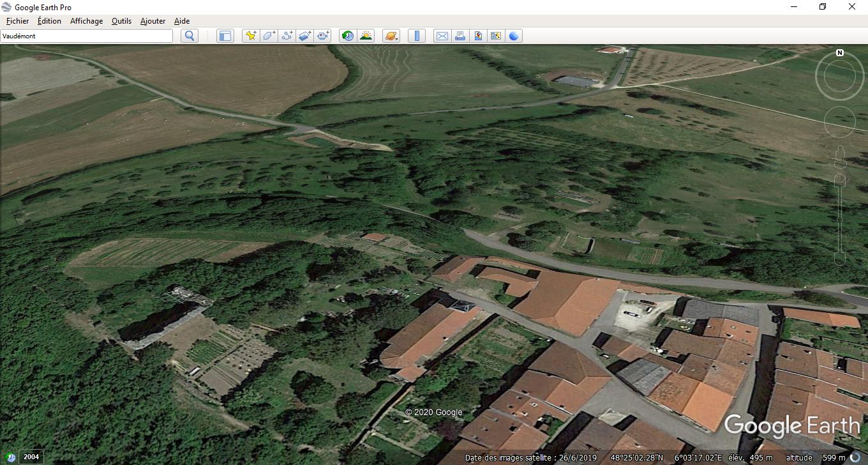Click the altitude 599 m readout

coord(816,457)
